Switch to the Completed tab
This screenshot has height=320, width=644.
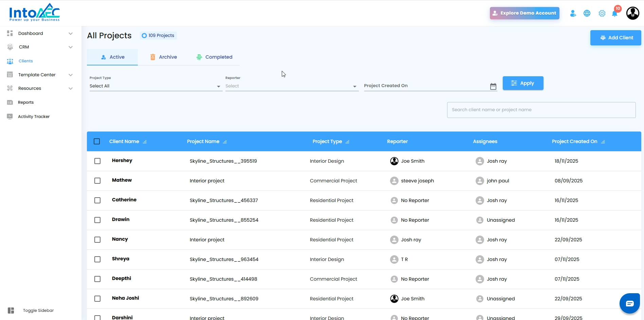click(215, 57)
